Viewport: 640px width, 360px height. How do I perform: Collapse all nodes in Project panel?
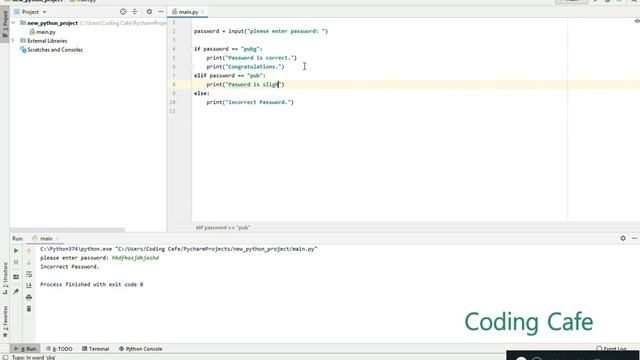point(135,12)
